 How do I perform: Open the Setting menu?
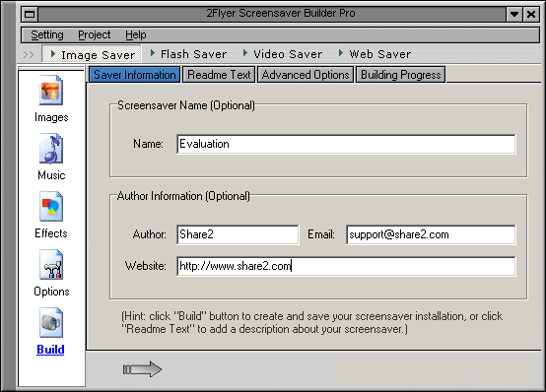(47, 34)
